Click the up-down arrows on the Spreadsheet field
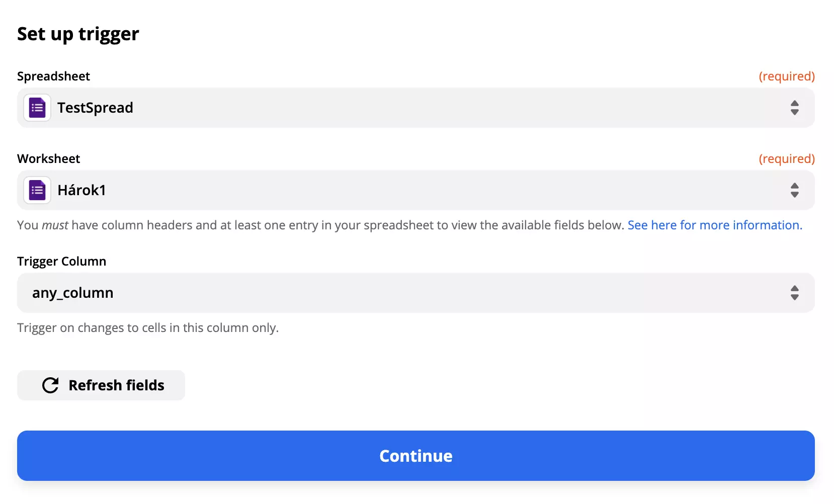 point(795,107)
